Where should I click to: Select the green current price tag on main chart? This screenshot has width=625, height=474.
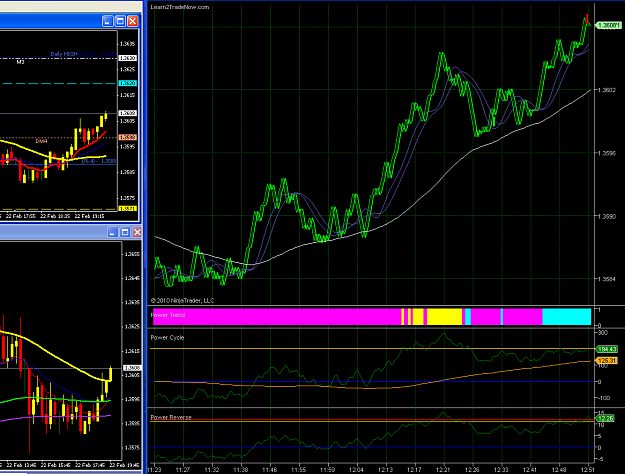pyautogui.click(x=608, y=26)
